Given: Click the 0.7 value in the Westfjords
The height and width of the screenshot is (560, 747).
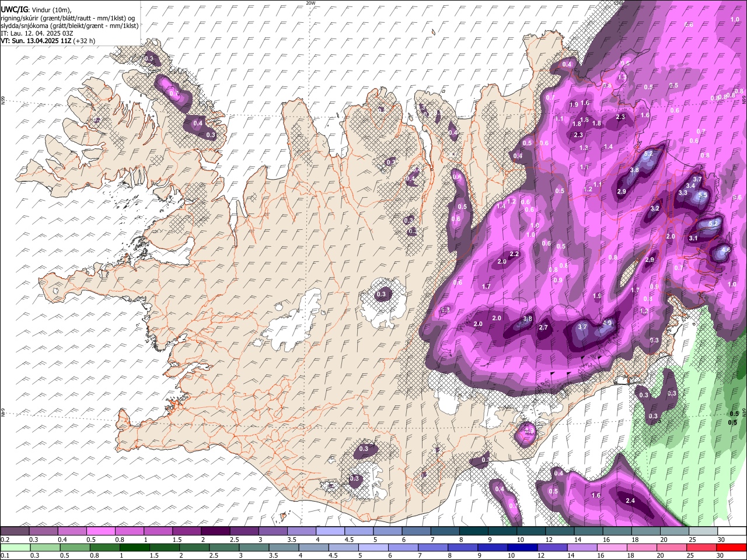Looking at the screenshot, I should 174,93.
